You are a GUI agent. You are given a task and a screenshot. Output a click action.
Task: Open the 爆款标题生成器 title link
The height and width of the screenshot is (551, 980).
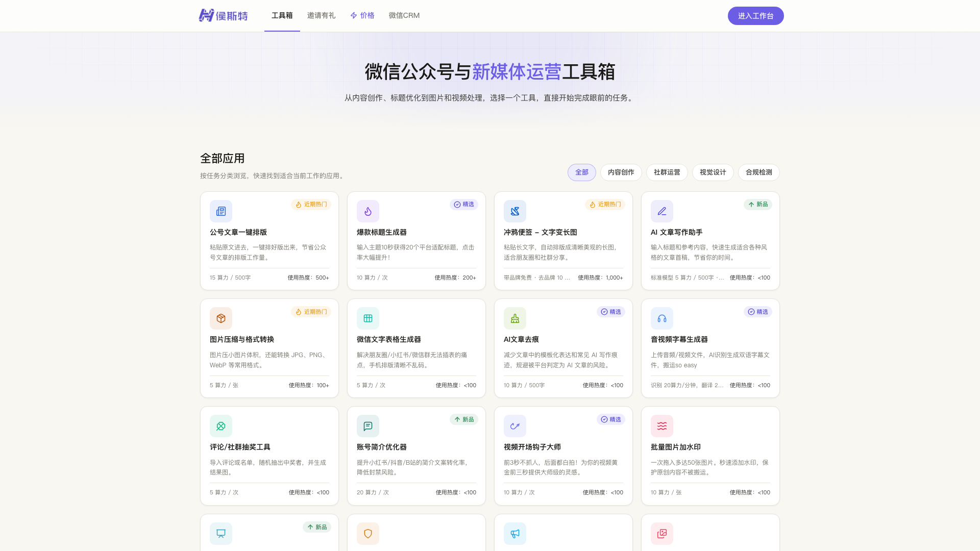tap(382, 232)
